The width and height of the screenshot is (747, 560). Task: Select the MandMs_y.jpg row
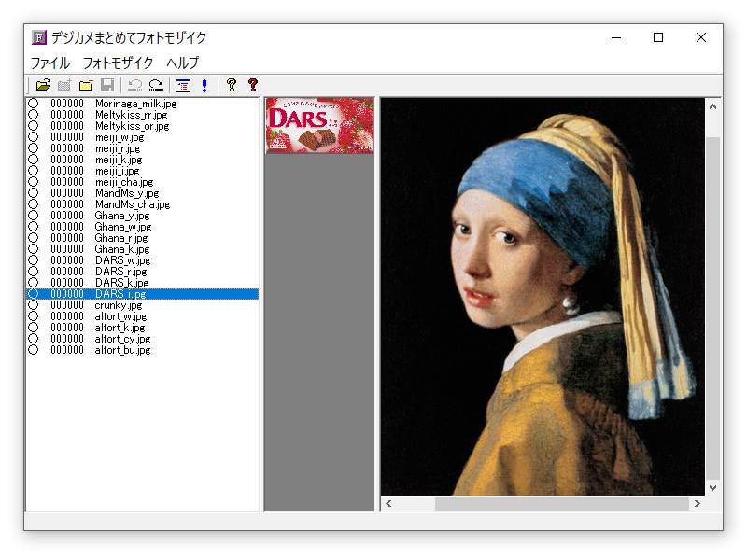click(x=143, y=193)
